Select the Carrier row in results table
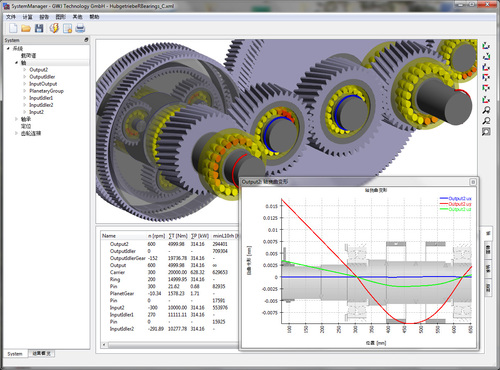The width and height of the screenshot is (500, 370). [169, 272]
